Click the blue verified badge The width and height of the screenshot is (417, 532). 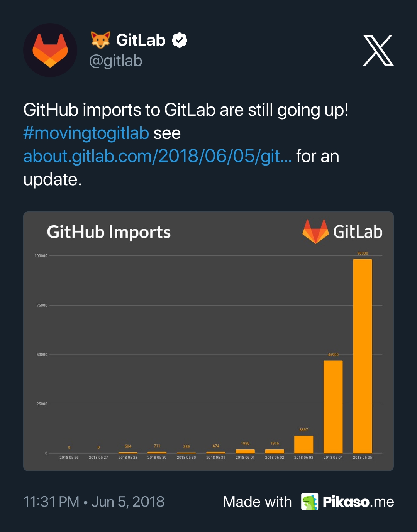tap(180, 40)
